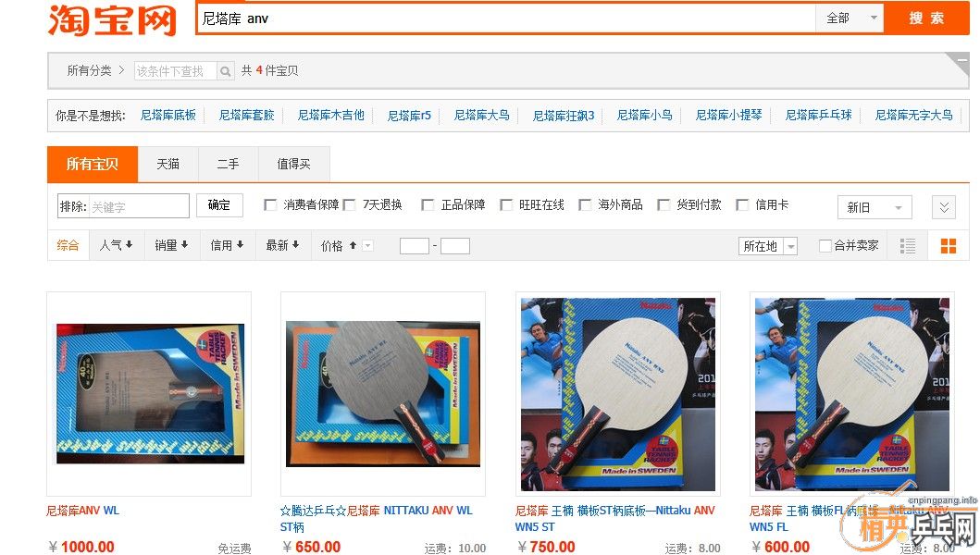The image size is (980, 555).
Task: Sort by 信用 descending arrow
Action: click(240, 245)
